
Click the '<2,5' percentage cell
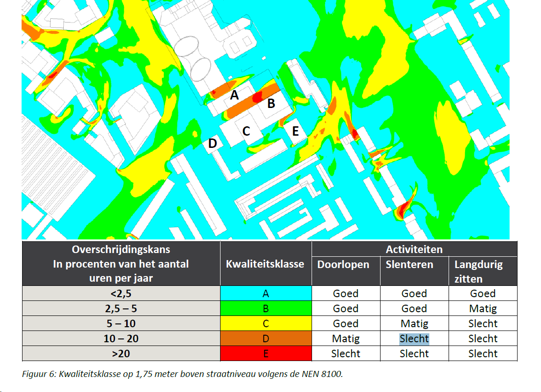[x=121, y=294]
